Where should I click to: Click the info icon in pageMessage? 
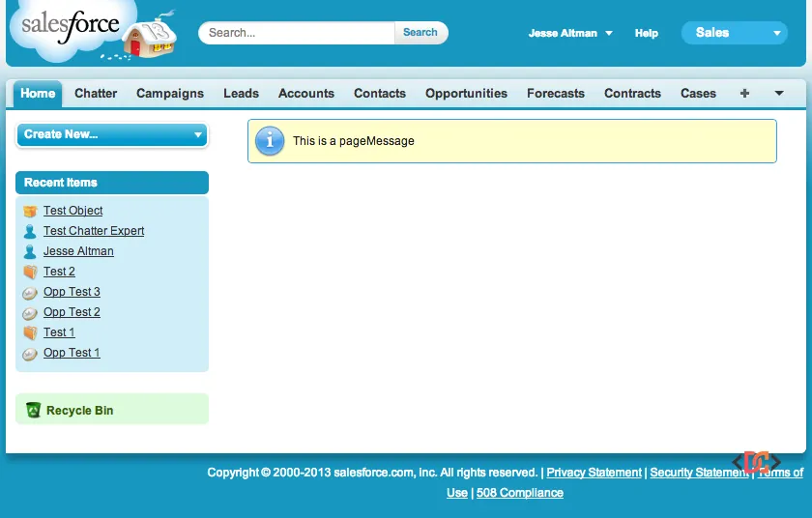coord(270,141)
